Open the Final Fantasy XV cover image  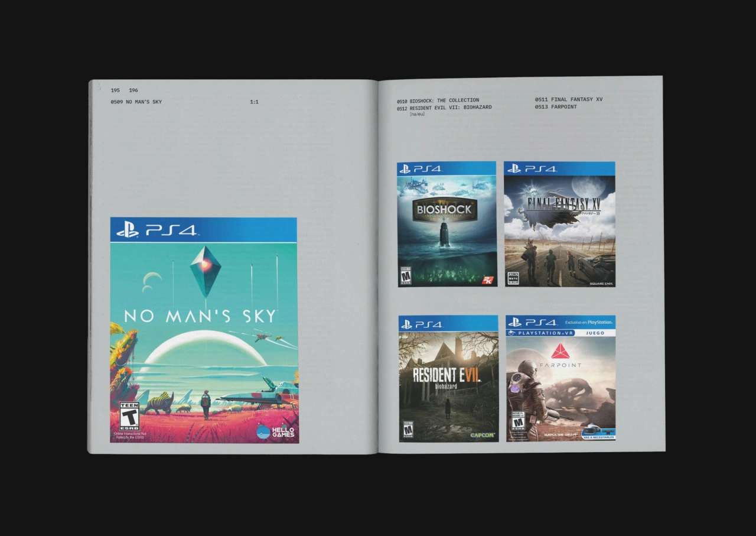pos(560,225)
